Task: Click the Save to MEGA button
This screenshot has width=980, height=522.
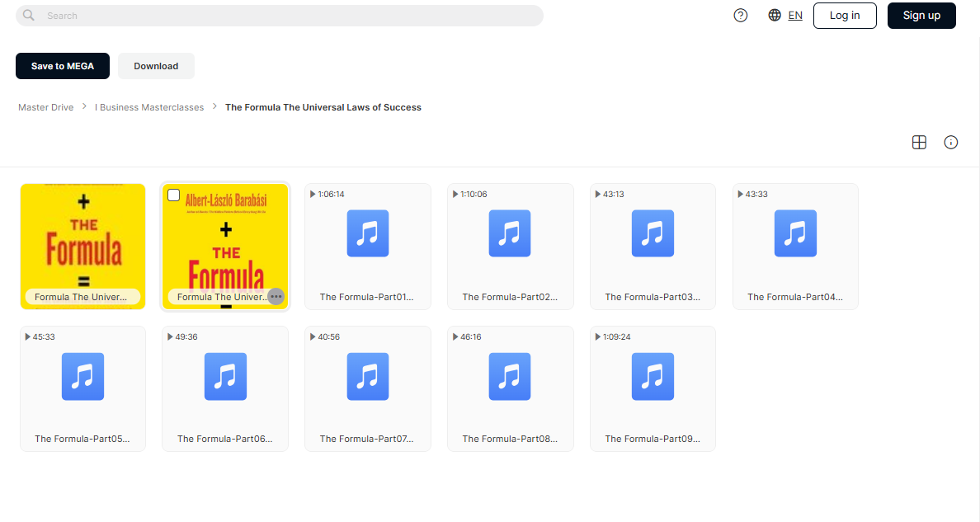Action: pos(63,66)
